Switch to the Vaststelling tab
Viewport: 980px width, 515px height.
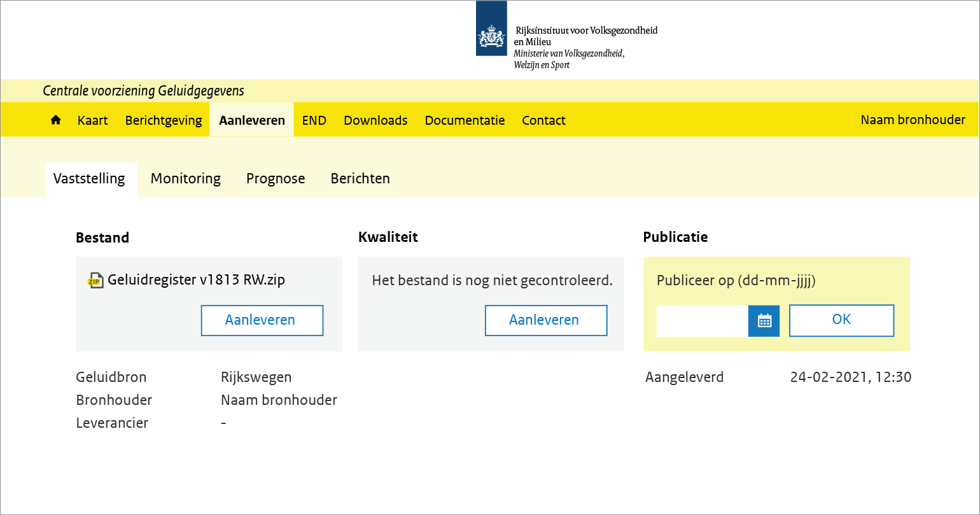(x=89, y=179)
